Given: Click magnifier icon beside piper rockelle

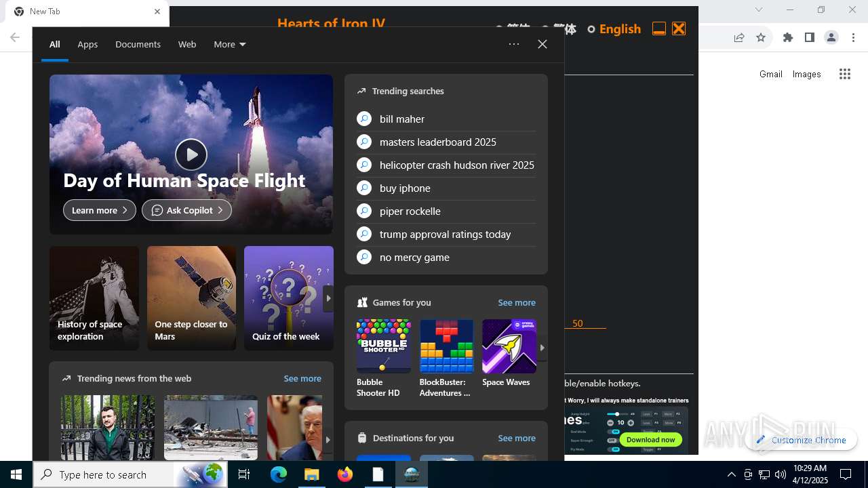Looking at the screenshot, I should [364, 211].
